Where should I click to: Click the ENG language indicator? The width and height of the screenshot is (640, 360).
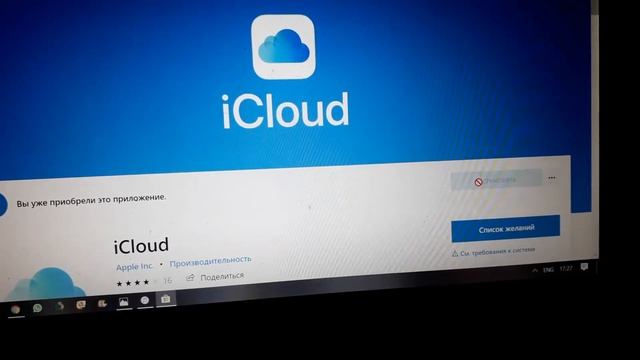[x=548, y=270]
